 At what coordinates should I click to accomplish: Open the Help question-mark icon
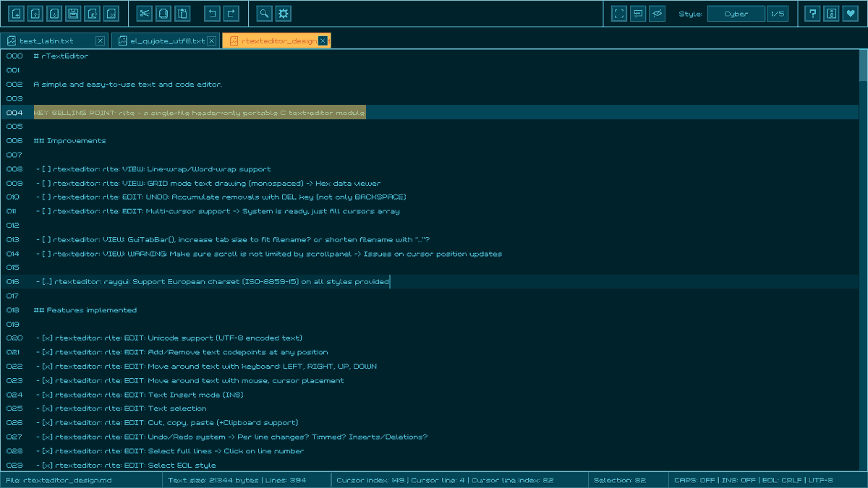[813, 13]
